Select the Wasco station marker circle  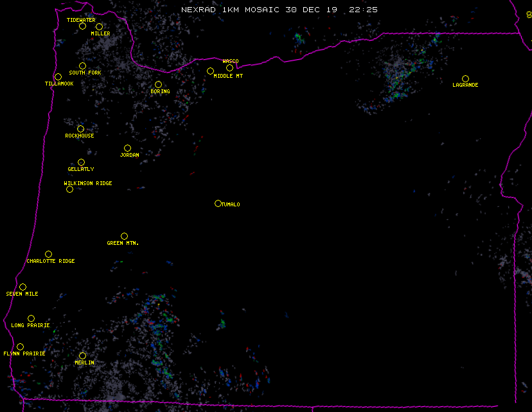click(229, 67)
